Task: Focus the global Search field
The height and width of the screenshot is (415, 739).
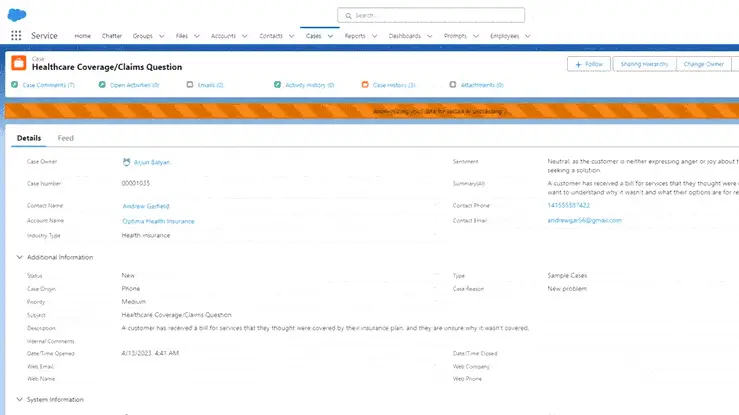Action: (x=431, y=15)
